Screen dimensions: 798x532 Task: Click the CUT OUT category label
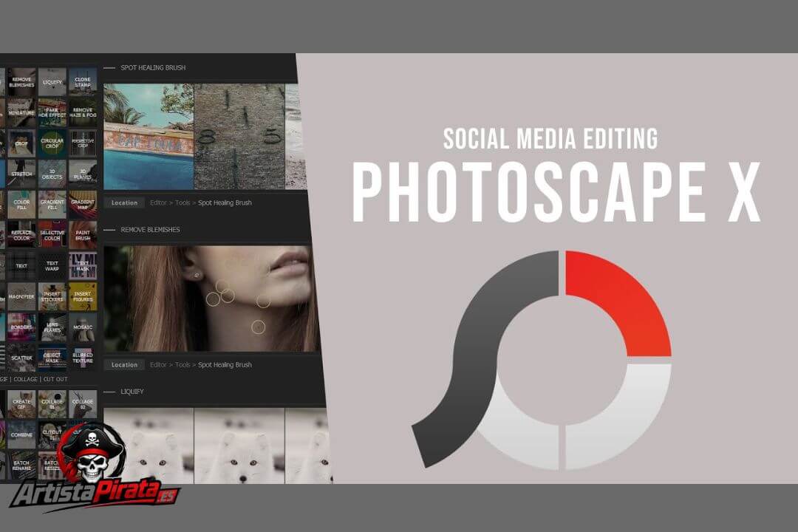55,379
